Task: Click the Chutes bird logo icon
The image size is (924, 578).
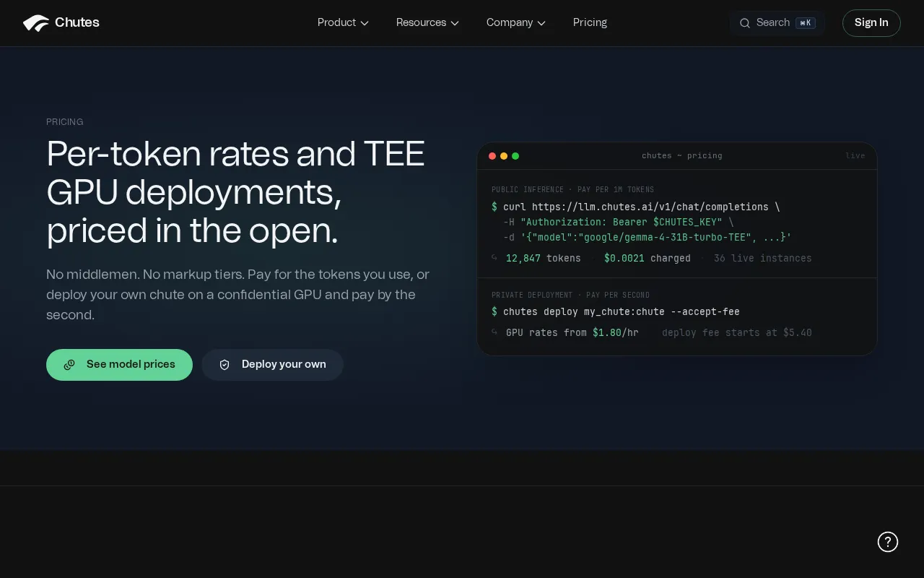Action: [36, 23]
